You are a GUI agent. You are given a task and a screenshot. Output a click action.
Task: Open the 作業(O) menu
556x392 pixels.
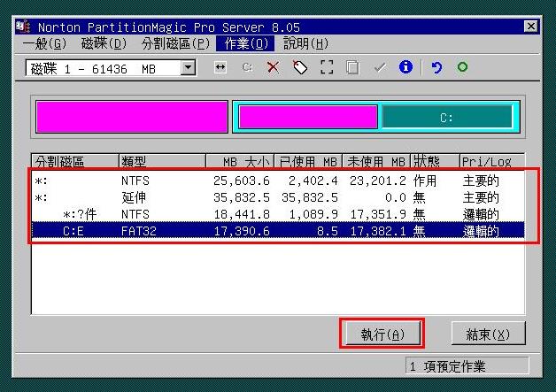(245, 43)
